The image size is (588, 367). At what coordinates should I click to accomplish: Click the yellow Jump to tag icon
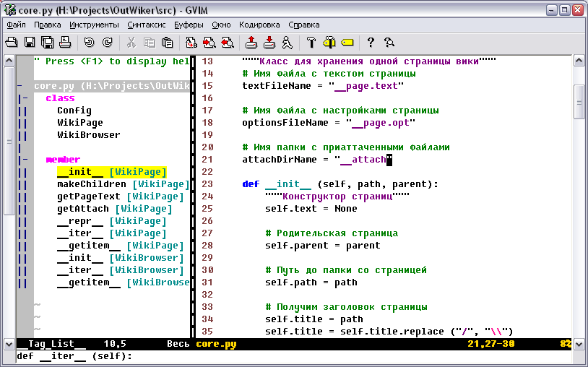click(347, 42)
